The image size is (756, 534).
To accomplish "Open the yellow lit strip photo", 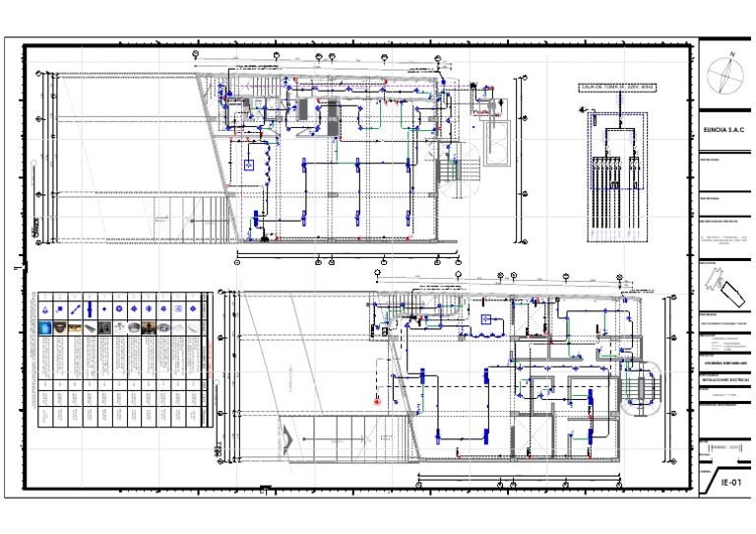I will pyautogui.click(x=75, y=328).
